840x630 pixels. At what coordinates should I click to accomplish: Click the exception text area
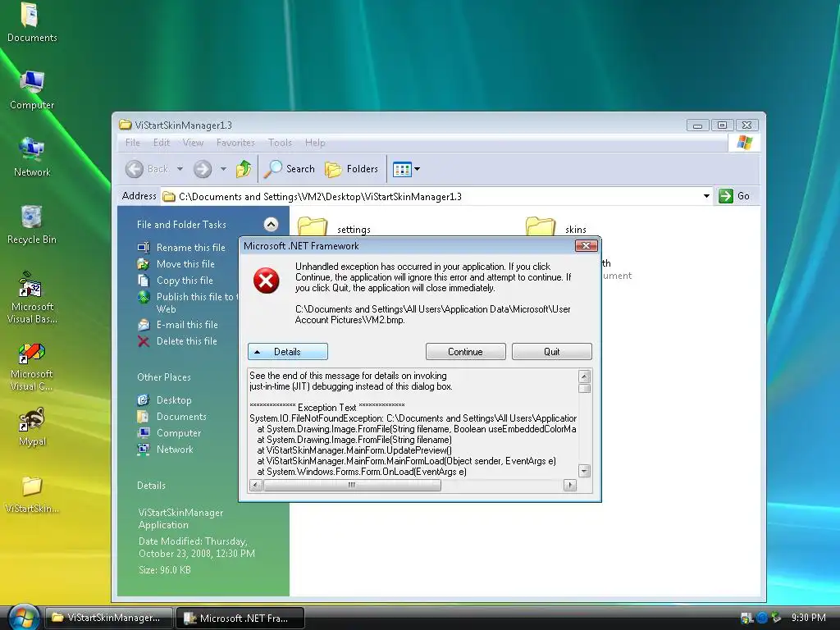(x=413, y=423)
